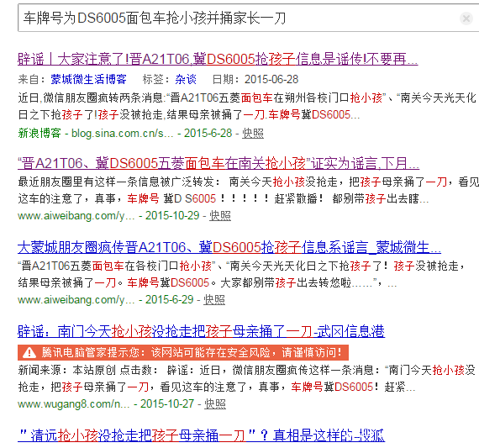This screenshot has height=448, width=479.
Task: Open the result 辟谣:南门今天抢小孩没抢走 (武冈信息港)
Action: pos(201,331)
